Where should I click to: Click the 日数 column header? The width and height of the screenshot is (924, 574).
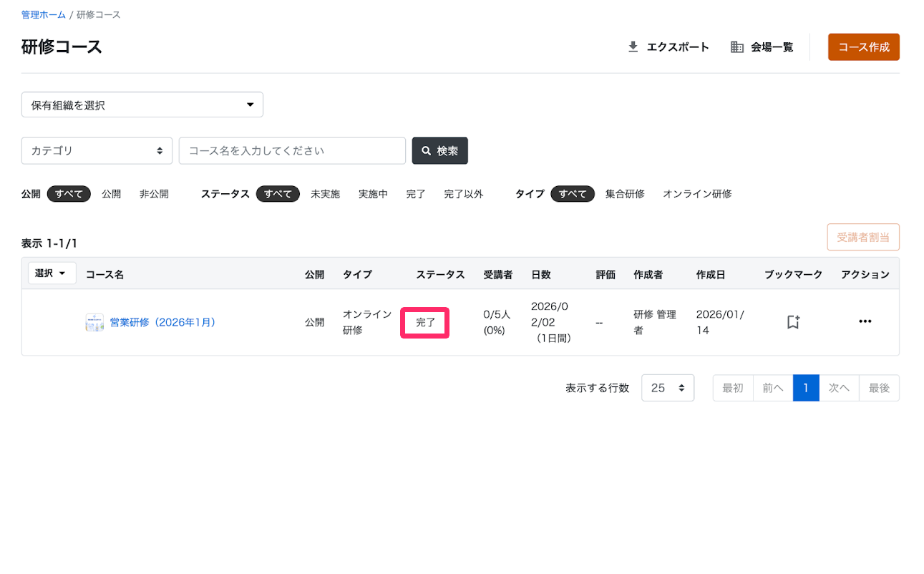[541, 274]
